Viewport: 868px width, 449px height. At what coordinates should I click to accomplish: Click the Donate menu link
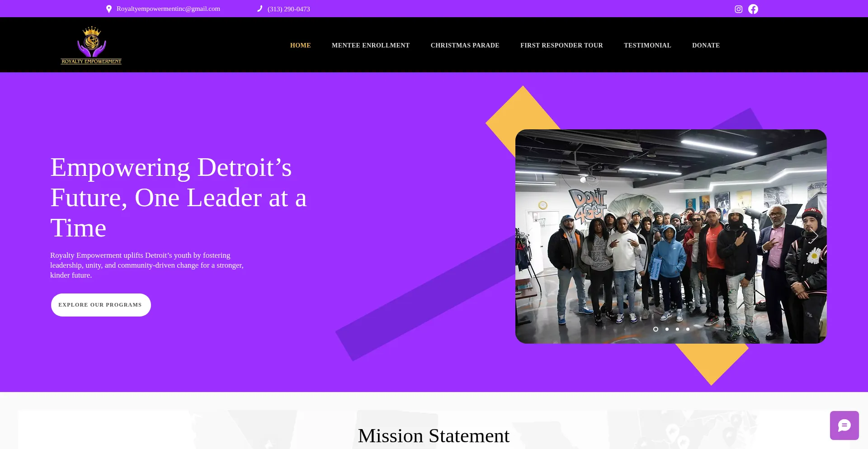706,45
